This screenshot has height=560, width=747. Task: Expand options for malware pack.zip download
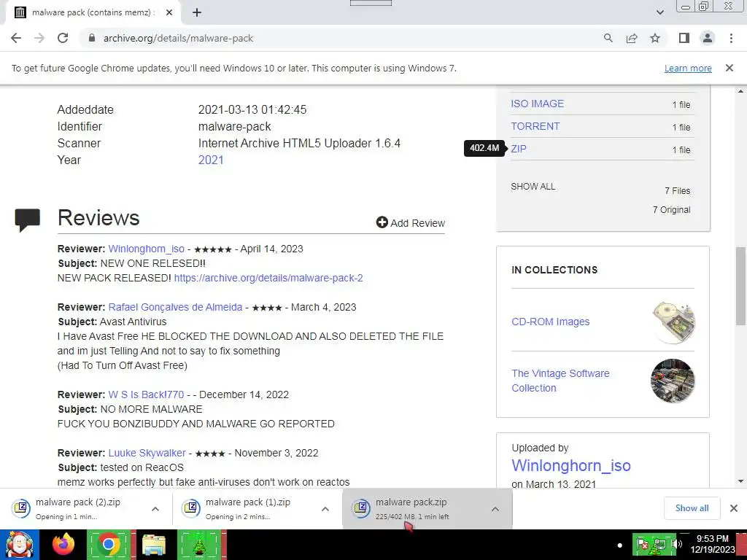coord(495,509)
